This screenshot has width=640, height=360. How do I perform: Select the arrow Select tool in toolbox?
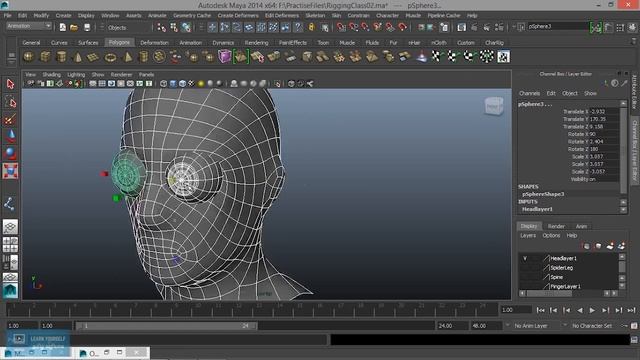click(10, 84)
